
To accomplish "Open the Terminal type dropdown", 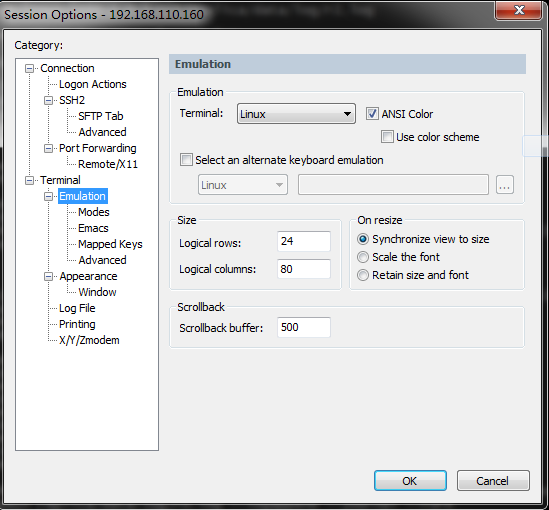I will point(296,114).
